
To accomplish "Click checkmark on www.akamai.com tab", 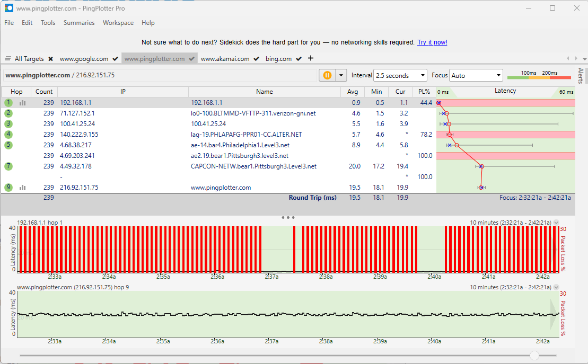I will point(257,59).
